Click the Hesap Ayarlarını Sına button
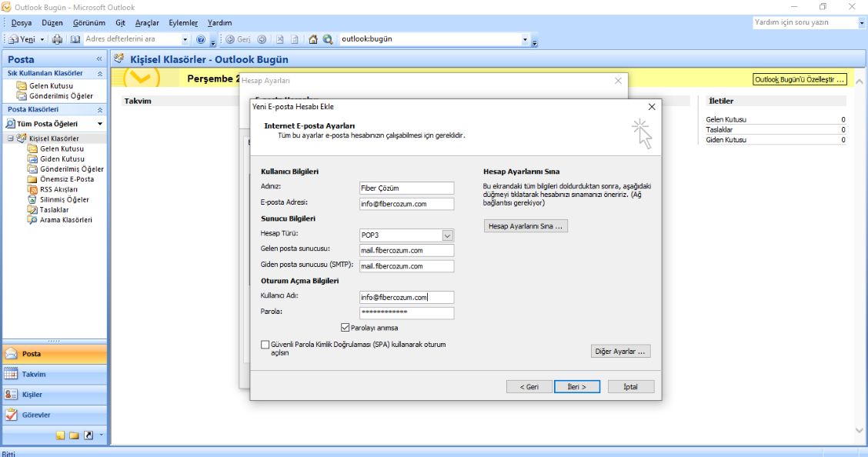This screenshot has height=457, width=868. (x=526, y=226)
